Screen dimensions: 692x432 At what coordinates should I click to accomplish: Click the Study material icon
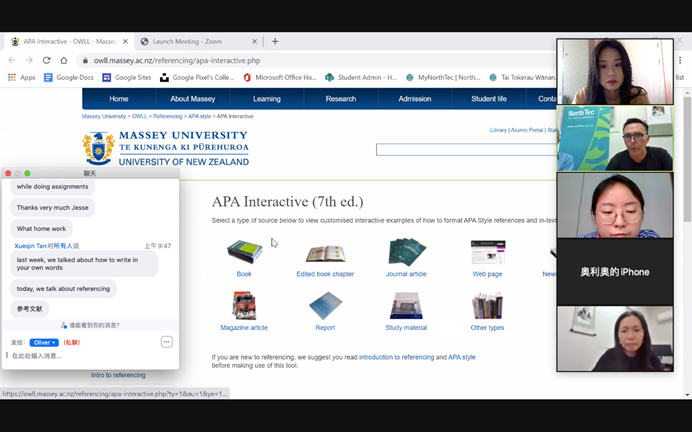pos(406,305)
